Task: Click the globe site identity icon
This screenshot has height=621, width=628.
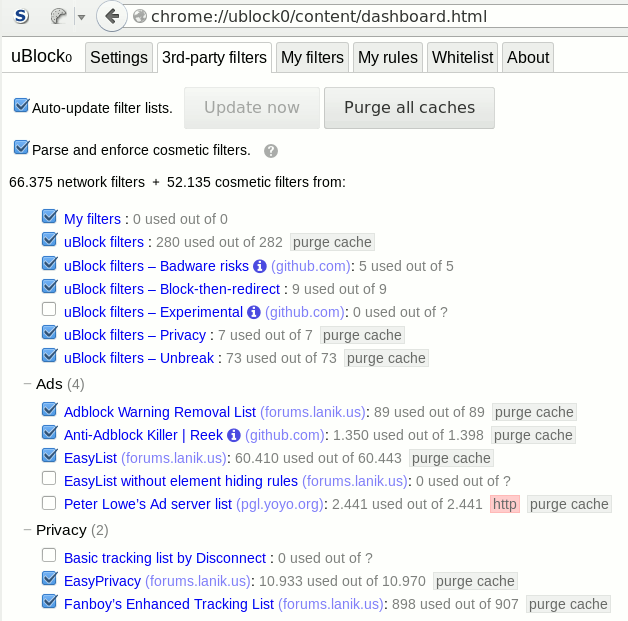Action: click(x=140, y=16)
